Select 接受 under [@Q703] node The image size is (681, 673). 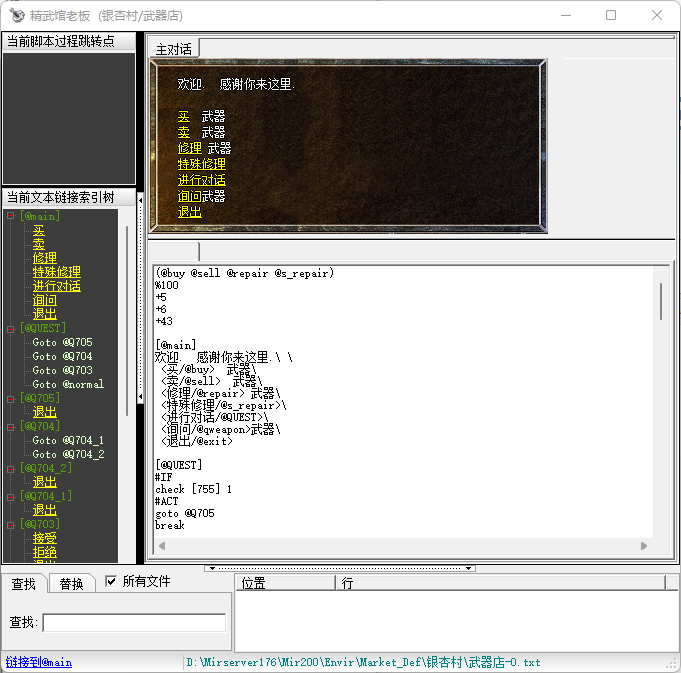[x=45, y=538]
